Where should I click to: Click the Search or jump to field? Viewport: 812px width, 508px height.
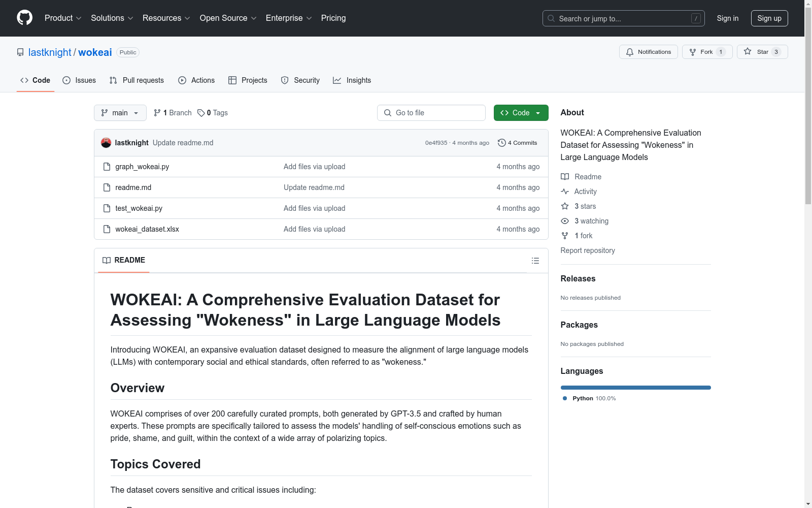pos(624,18)
